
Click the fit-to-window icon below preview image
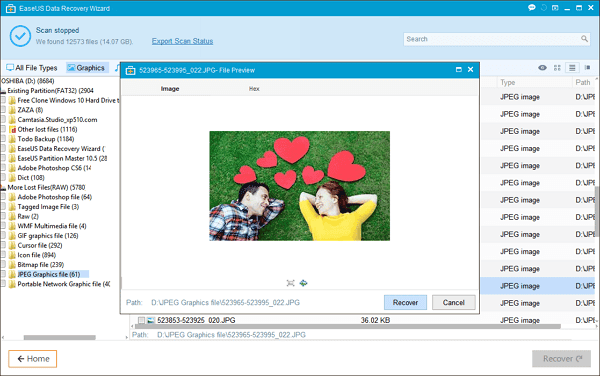(290, 283)
